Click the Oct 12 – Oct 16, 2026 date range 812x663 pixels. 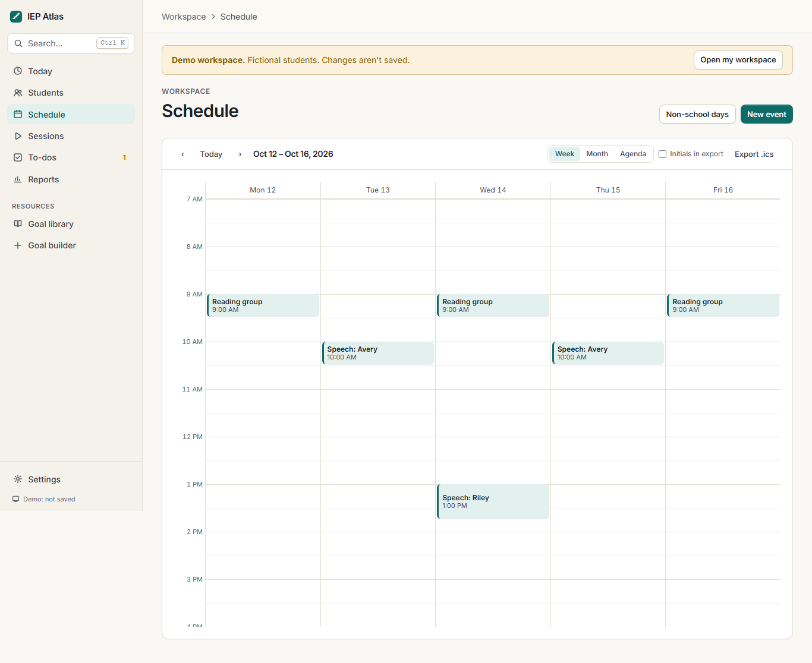point(293,154)
